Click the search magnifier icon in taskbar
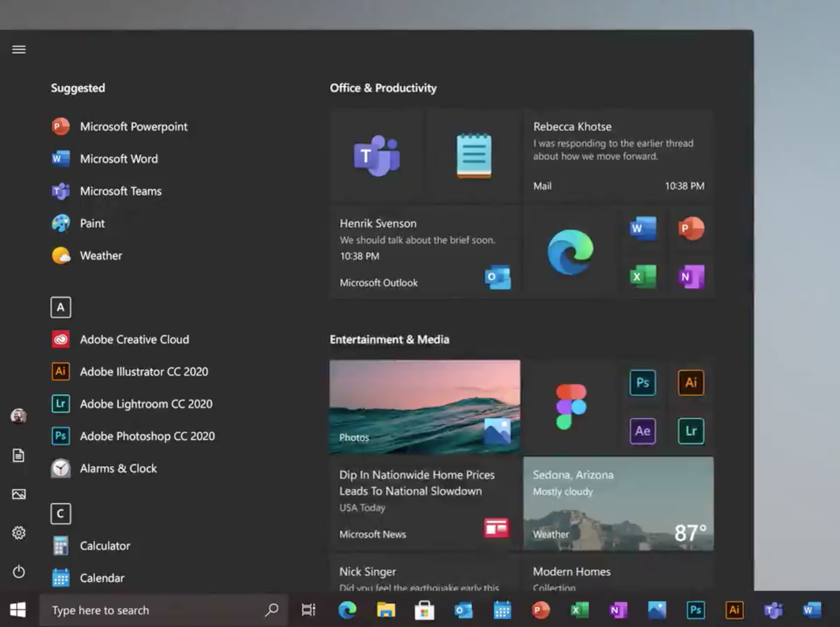 click(x=272, y=610)
